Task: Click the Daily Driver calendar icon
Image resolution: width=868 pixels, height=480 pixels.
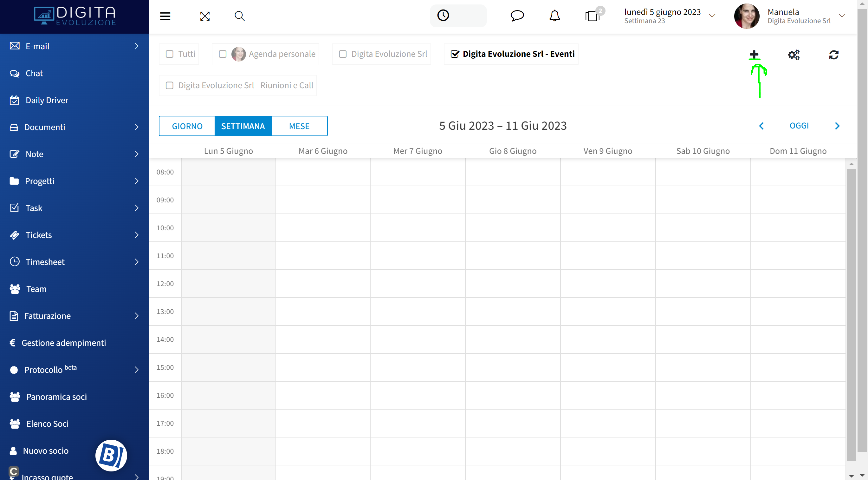Action: (x=14, y=100)
